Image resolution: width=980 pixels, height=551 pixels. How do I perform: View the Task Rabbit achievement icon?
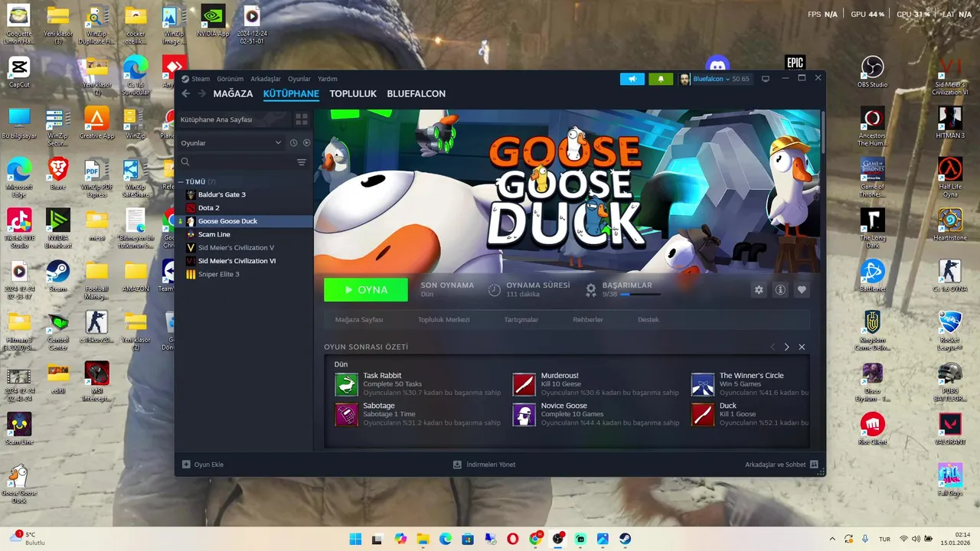(347, 384)
